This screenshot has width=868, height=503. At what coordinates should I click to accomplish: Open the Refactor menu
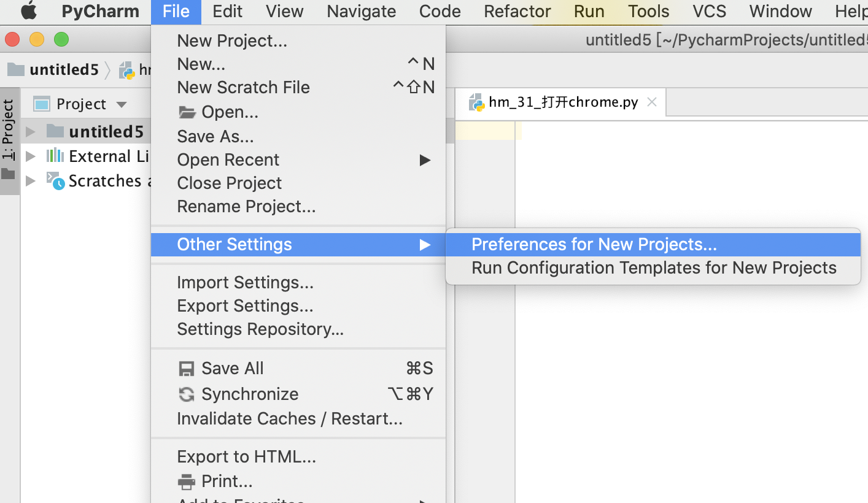pos(517,11)
